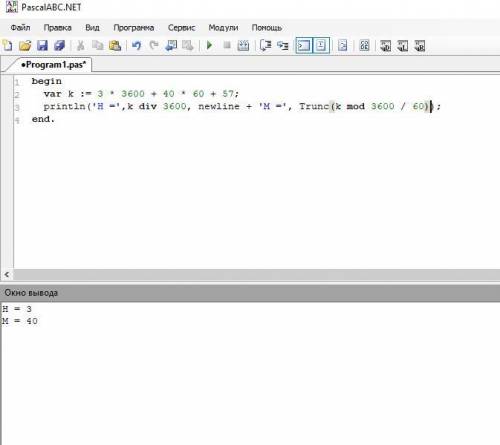Click the left arrow of horizontal scrollbar
Viewport: 500px width, 445px height.
[x=7, y=275]
